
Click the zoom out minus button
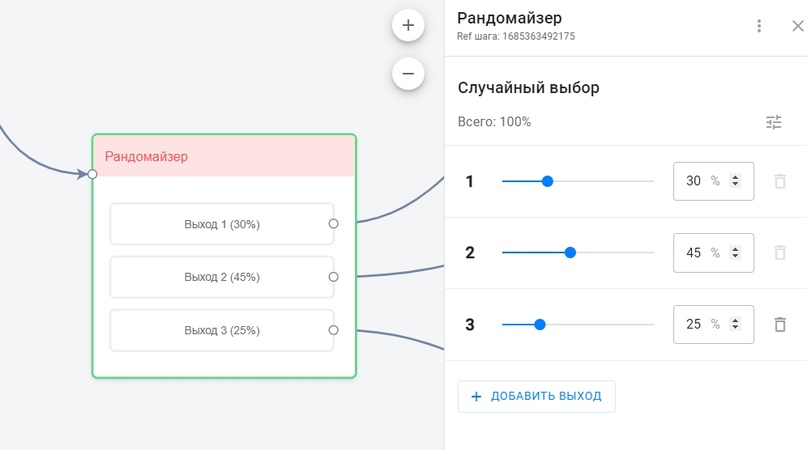(408, 73)
